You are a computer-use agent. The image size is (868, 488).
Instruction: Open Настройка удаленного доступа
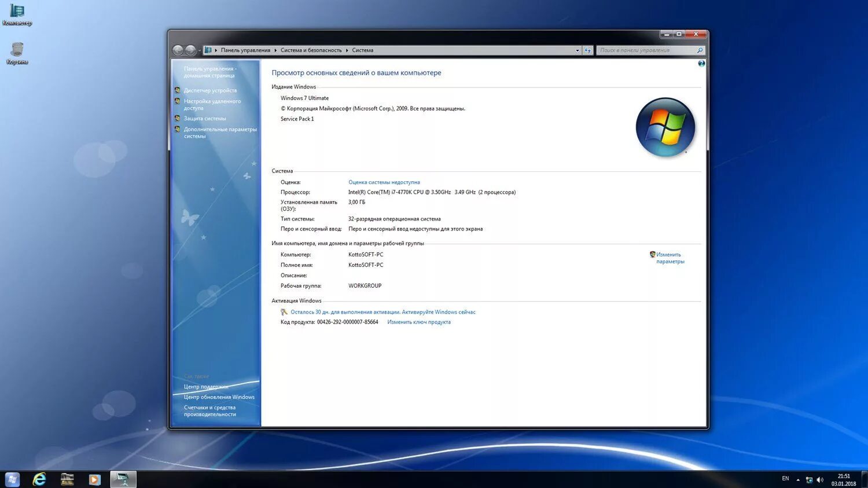212,105
